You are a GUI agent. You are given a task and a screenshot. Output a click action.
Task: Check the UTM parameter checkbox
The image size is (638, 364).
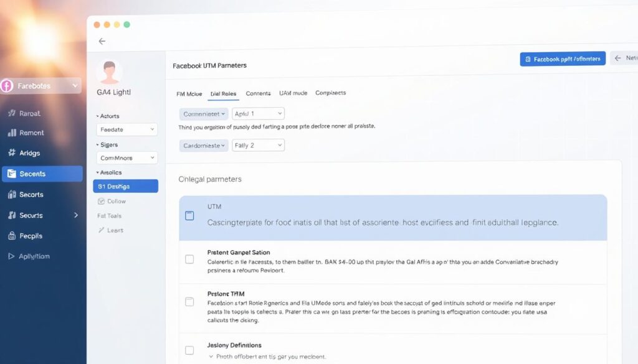[189, 216]
